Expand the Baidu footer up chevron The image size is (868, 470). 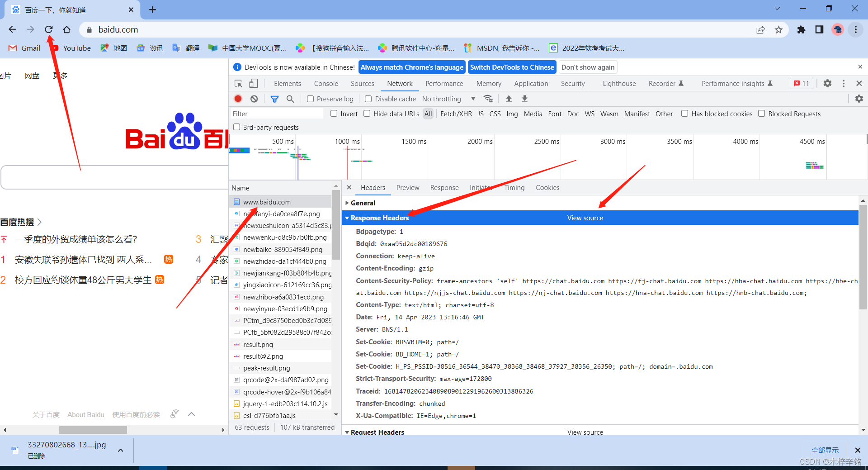click(191, 414)
